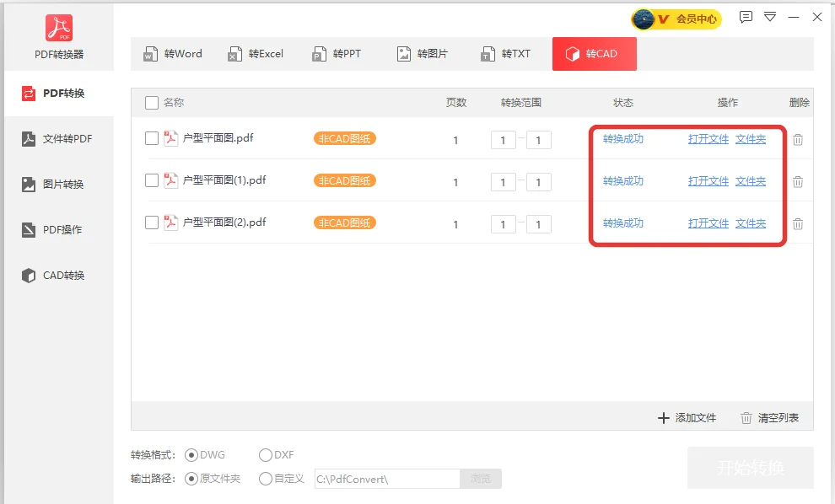Image resolution: width=835 pixels, height=504 pixels.
Task: Open the PDF转换 sidebar section
Action: point(59,94)
